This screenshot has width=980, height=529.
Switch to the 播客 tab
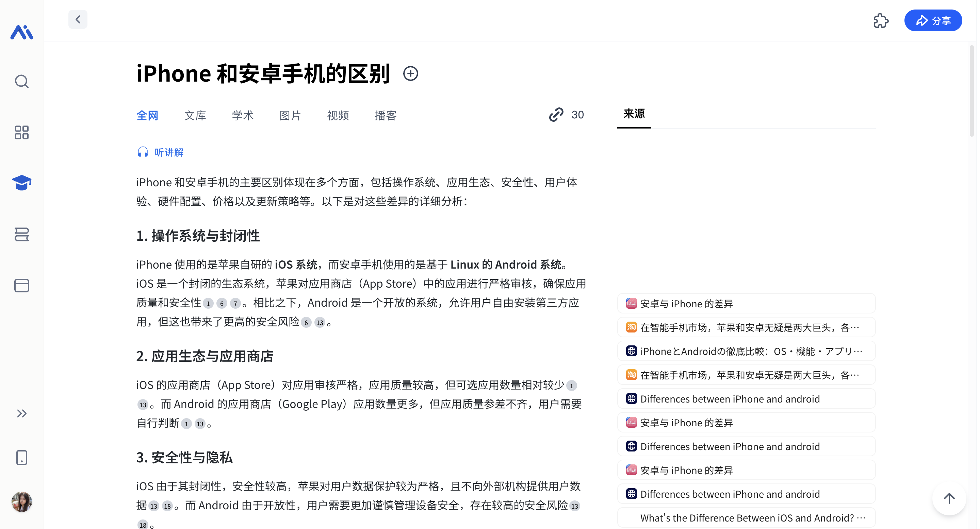pyautogui.click(x=386, y=115)
